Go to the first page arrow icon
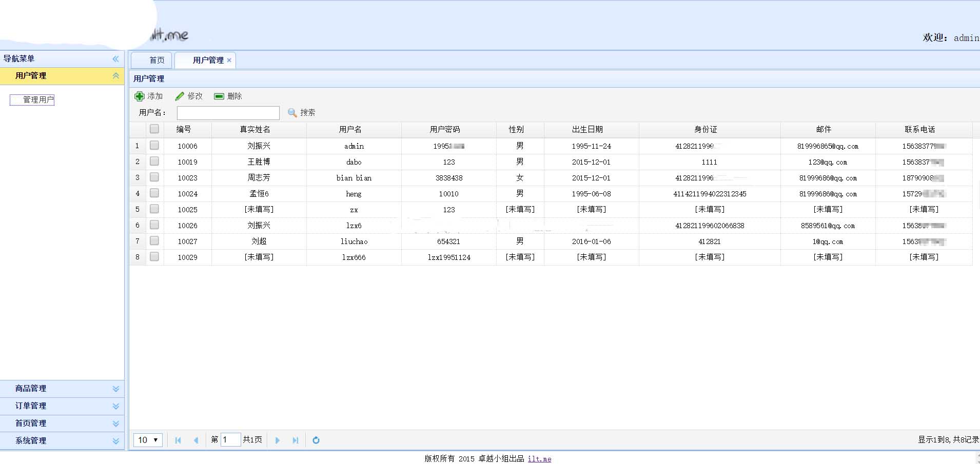 coord(178,440)
